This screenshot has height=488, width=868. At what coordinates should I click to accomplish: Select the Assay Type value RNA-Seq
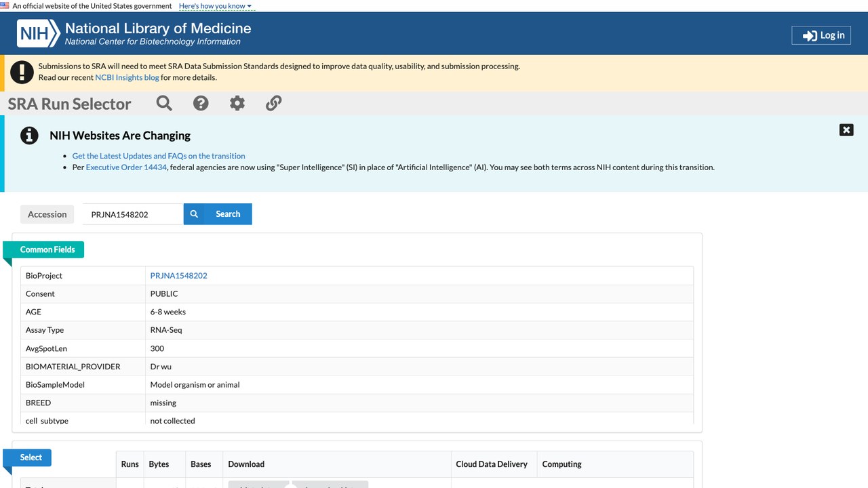[x=166, y=330]
